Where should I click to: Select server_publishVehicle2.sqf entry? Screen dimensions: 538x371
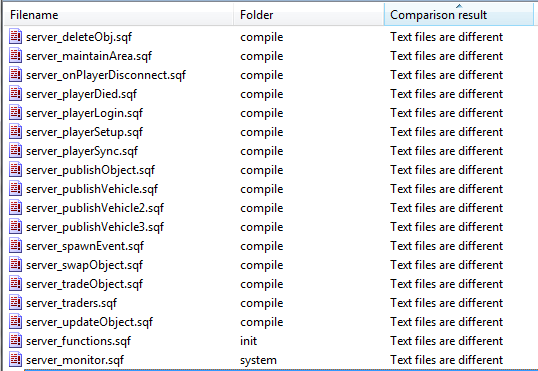tap(95, 208)
